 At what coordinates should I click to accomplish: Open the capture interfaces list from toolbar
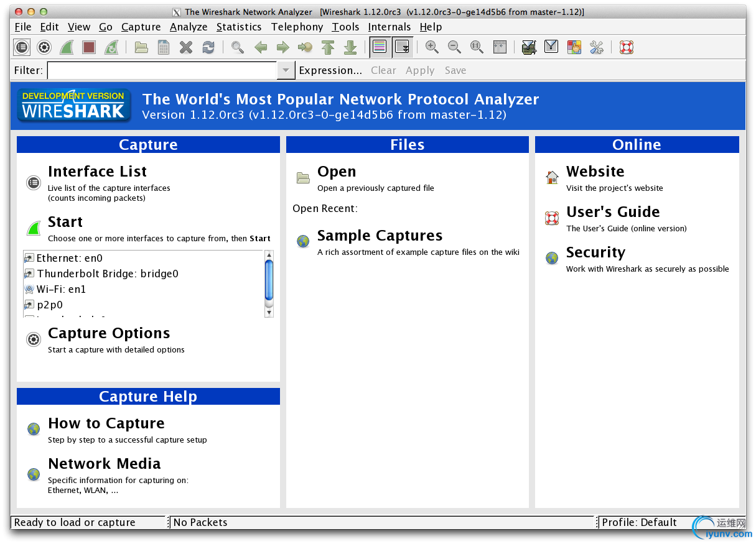point(22,47)
